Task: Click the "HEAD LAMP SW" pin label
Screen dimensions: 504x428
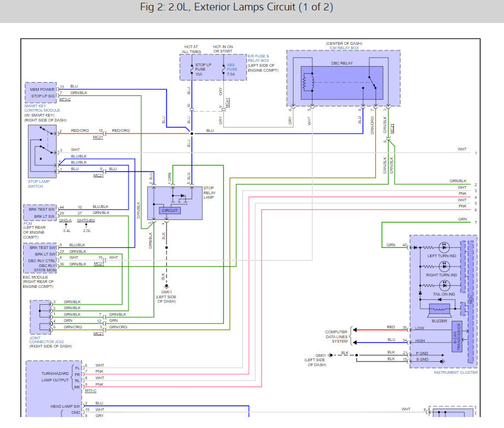Action: tap(65, 407)
